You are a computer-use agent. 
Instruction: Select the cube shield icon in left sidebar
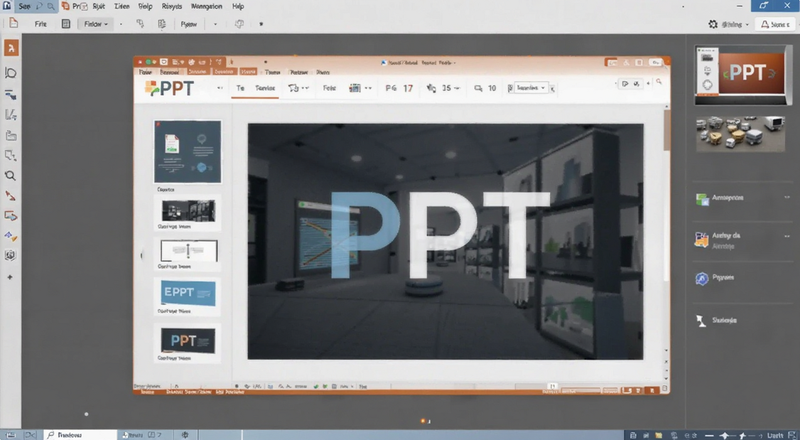point(10,255)
